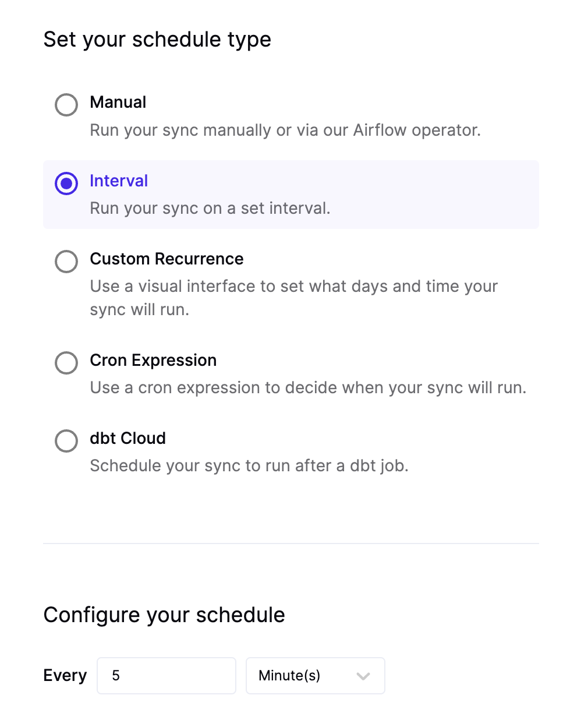Click the Custom Recurrence title text
Image resolution: width=588 pixels, height=727 pixels.
pyautogui.click(x=167, y=259)
